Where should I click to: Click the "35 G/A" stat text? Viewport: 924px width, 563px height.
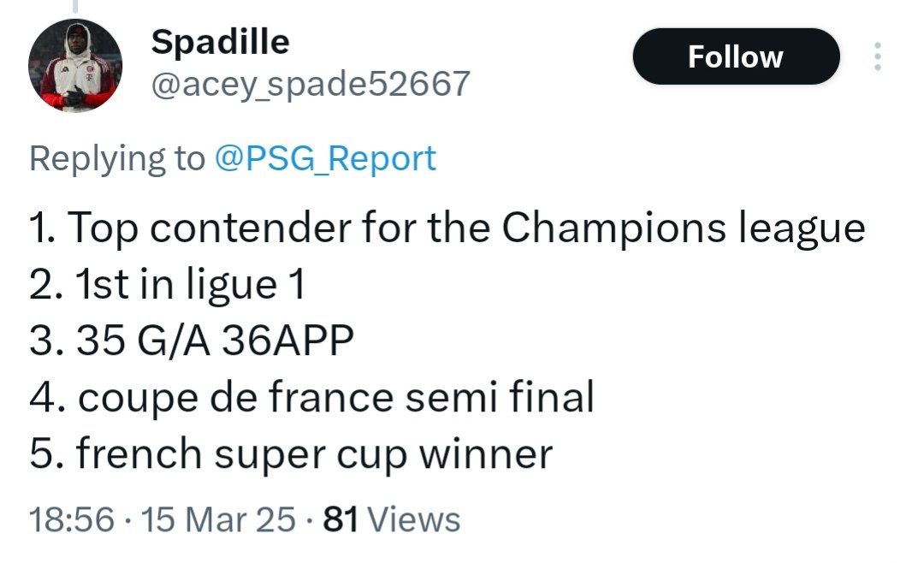tap(143, 341)
